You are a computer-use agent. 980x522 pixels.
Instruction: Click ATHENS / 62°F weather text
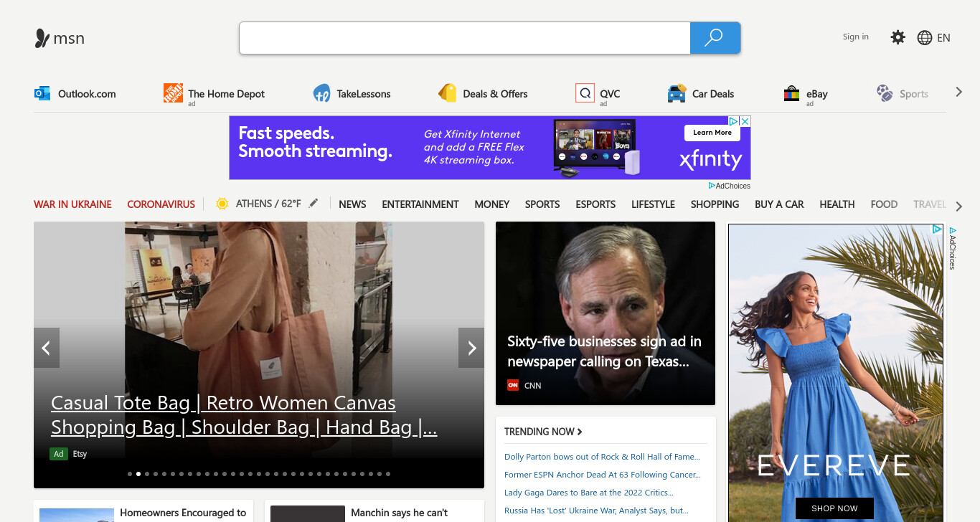click(268, 204)
